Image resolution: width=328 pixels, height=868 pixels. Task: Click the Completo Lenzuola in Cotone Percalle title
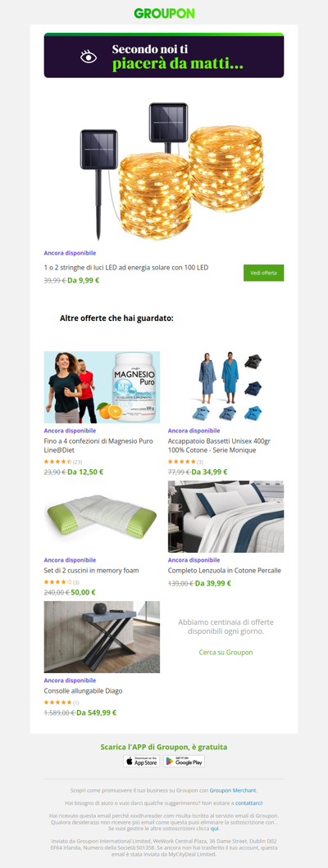(x=225, y=570)
